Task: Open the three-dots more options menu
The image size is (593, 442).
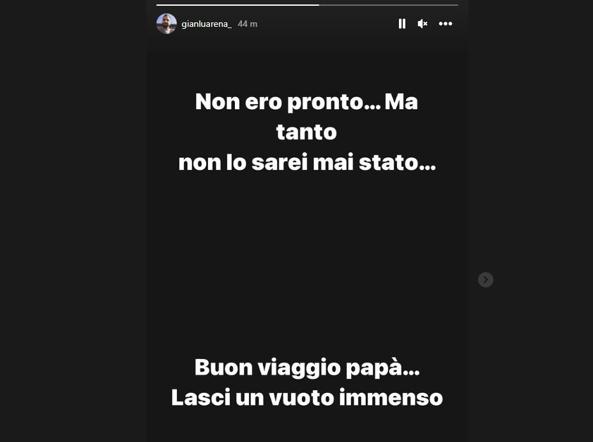Action: tap(446, 24)
